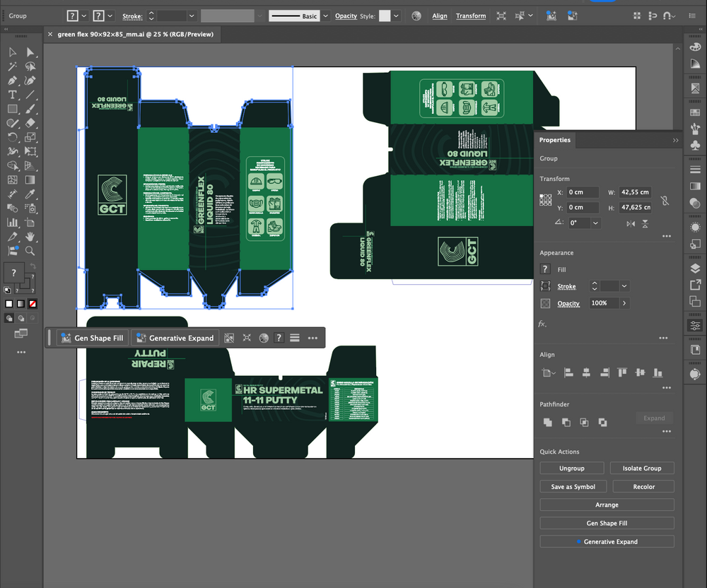Select the Gradient tool
Screen dimensions: 707x588
click(x=30, y=180)
